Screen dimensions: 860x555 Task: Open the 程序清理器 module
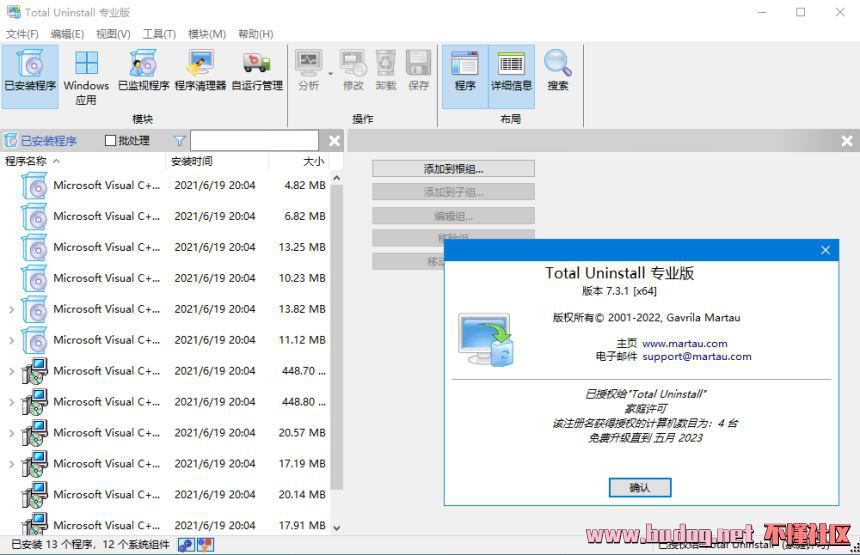click(200, 70)
